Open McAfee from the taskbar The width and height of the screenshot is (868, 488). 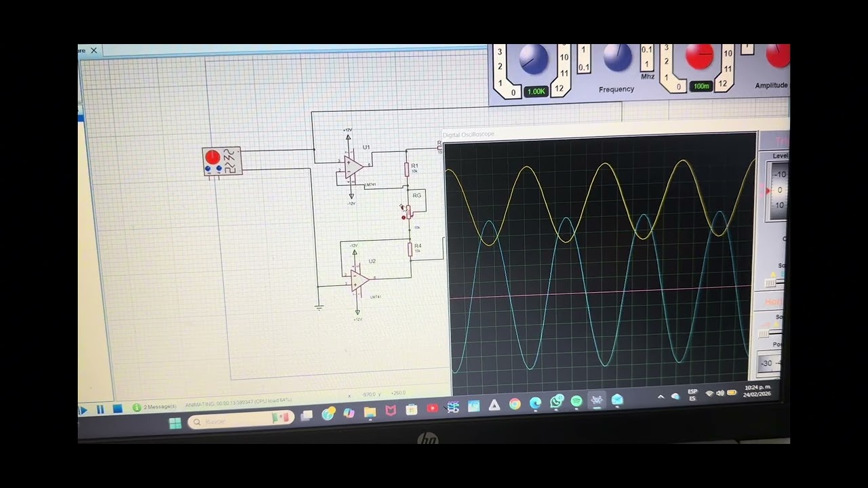[x=391, y=411]
